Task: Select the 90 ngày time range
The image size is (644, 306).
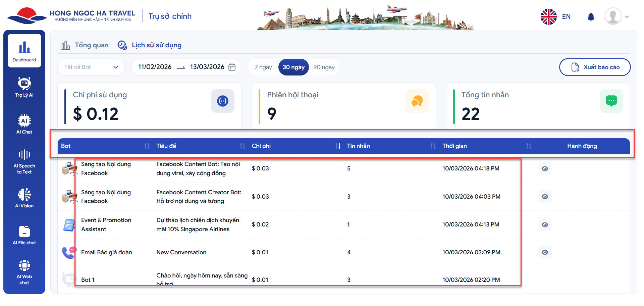Action: click(x=324, y=67)
